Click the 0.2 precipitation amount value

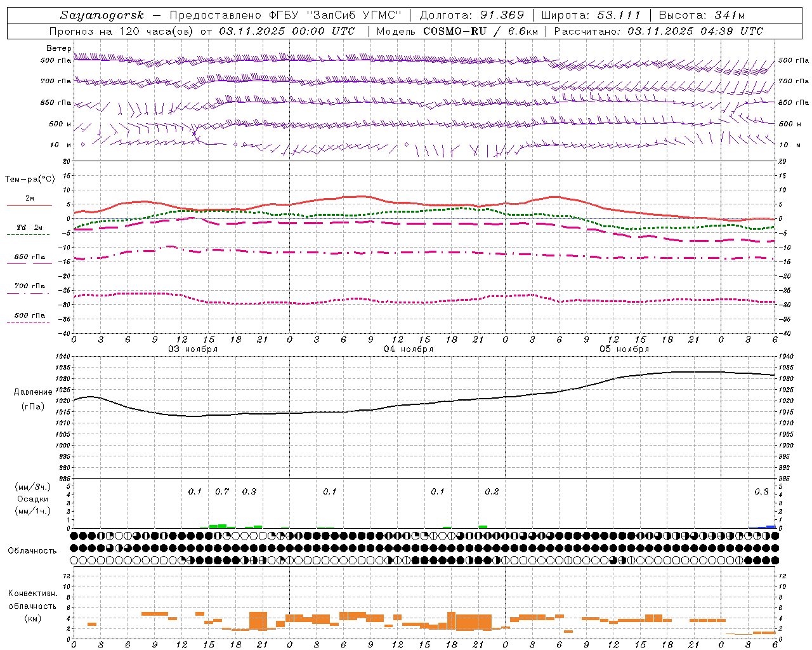click(x=492, y=492)
